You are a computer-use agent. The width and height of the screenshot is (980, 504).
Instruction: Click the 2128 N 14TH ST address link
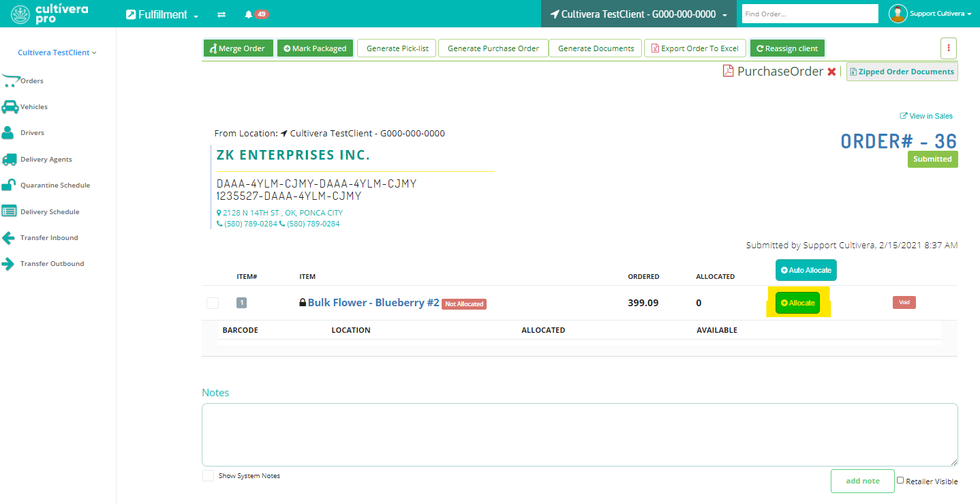click(x=279, y=213)
